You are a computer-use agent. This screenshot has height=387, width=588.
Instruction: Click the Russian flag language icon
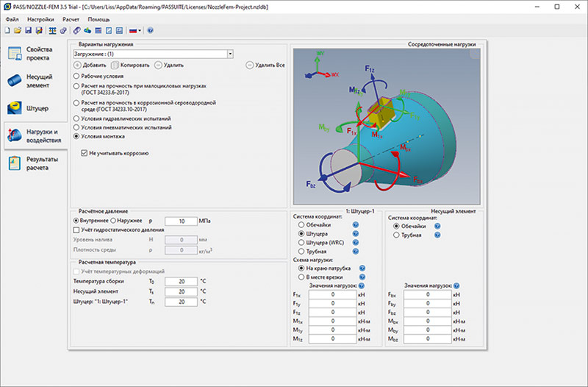(x=133, y=30)
